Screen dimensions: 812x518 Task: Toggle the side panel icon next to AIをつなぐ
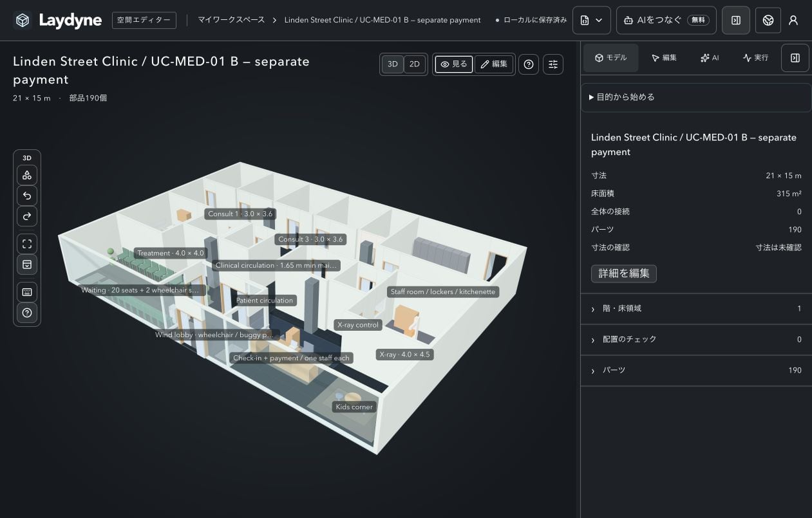point(735,21)
